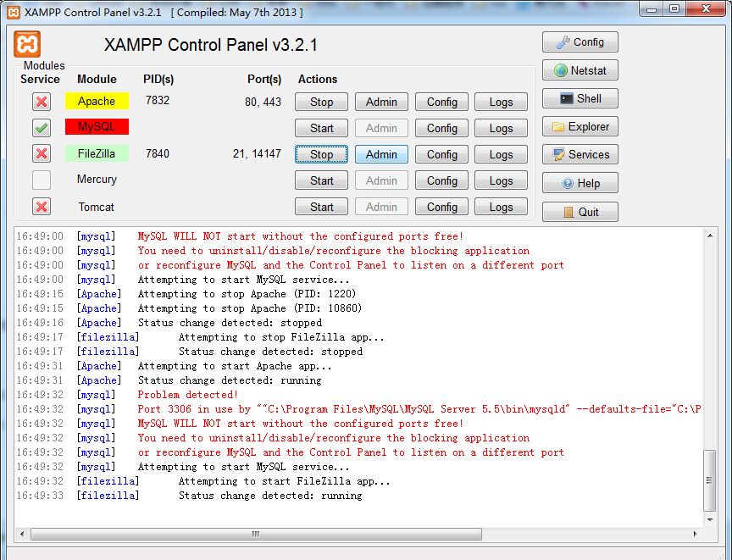Open the Mercury Config menu

pos(441,180)
